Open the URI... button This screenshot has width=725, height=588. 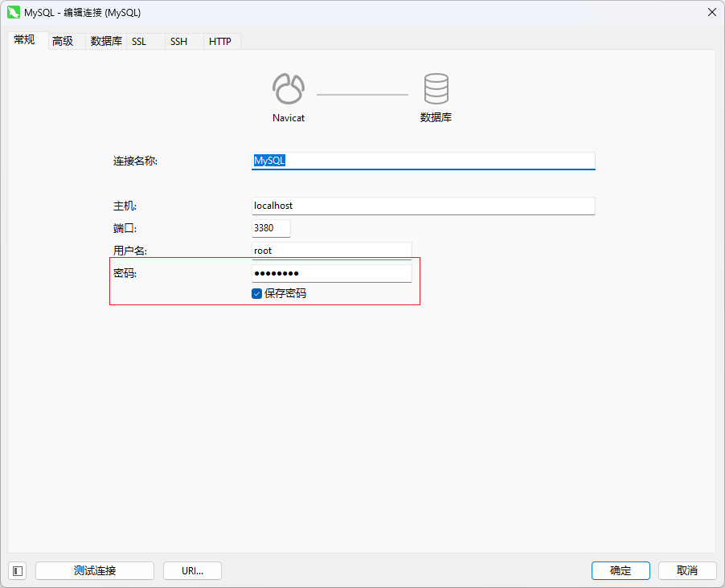tap(192, 571)
